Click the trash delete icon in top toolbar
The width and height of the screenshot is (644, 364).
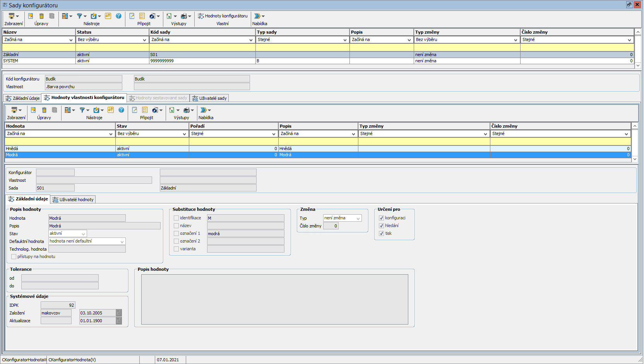tap(41, 16)
